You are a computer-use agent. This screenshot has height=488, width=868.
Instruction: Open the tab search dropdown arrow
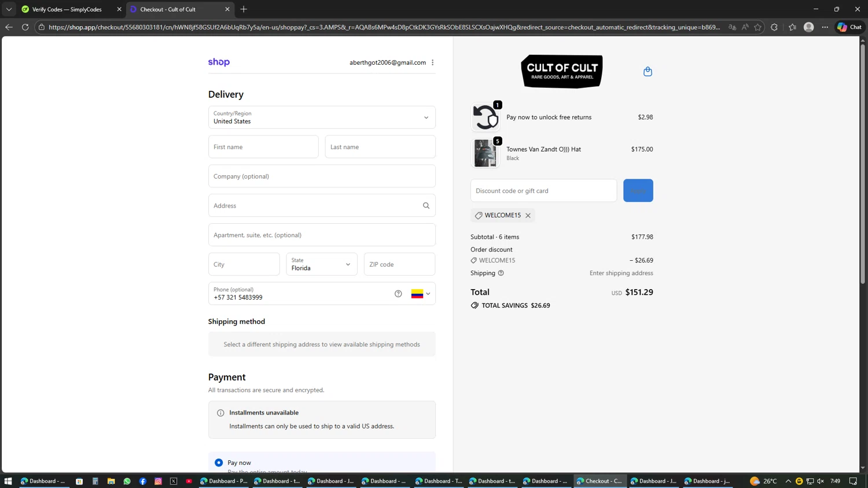click(9, 9)
